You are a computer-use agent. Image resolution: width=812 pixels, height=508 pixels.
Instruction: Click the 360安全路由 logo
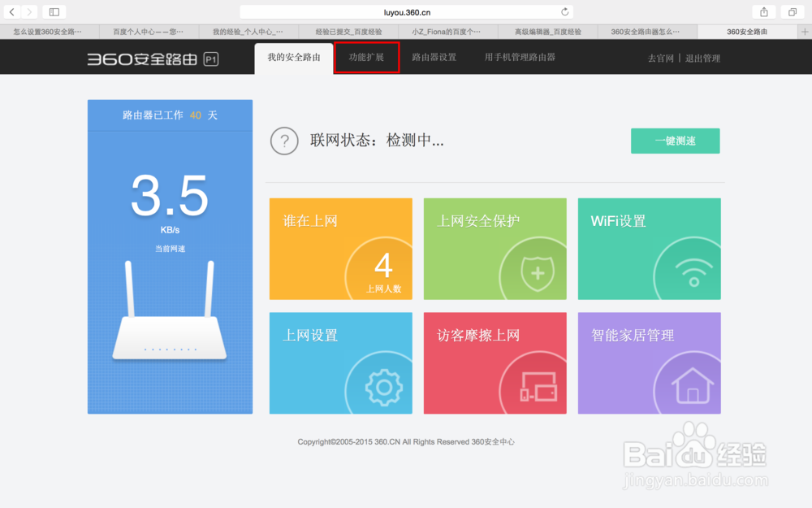point(142,59)
